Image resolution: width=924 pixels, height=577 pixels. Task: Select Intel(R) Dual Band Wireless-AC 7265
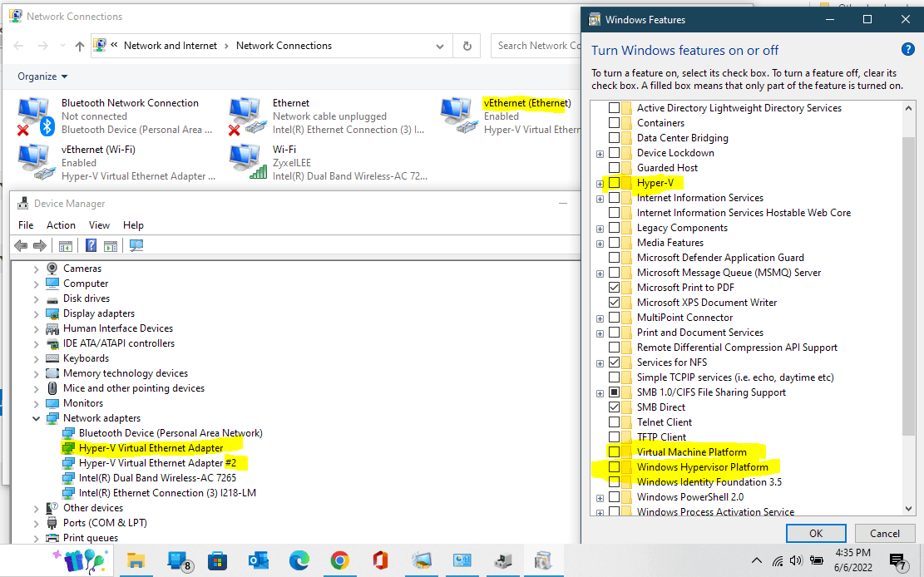157,478
